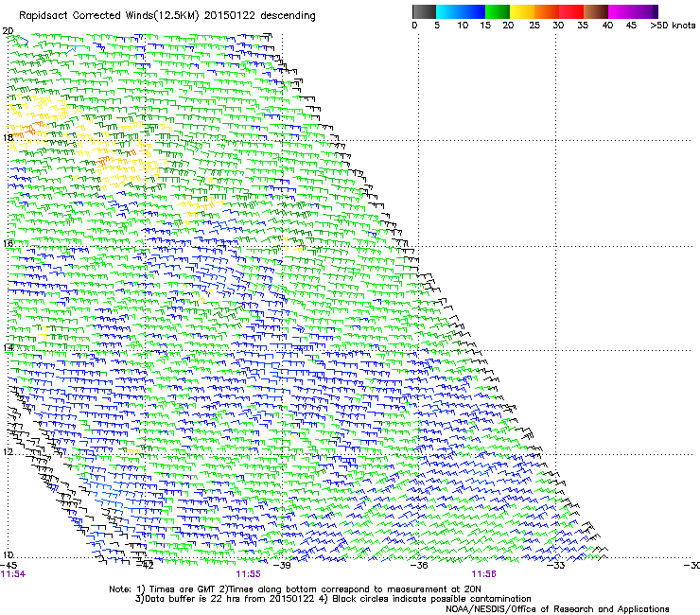Click the legend label '25'
Viewport: 700px width, 615px height.
coord(534,26)
